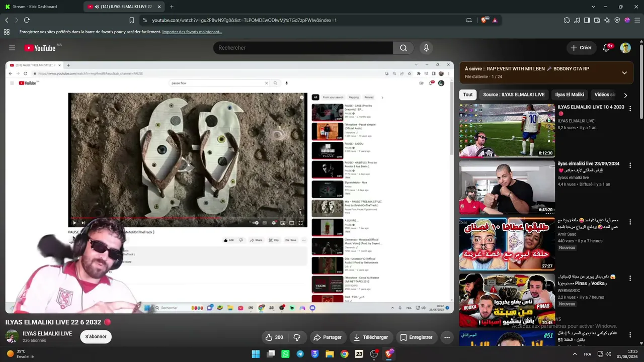Image resolution: width=644 pixels, height=362 pixels.
Task: Open the 6:43:20 live video thumbnail
Action: pyautogui.click(x=507, y=187)
